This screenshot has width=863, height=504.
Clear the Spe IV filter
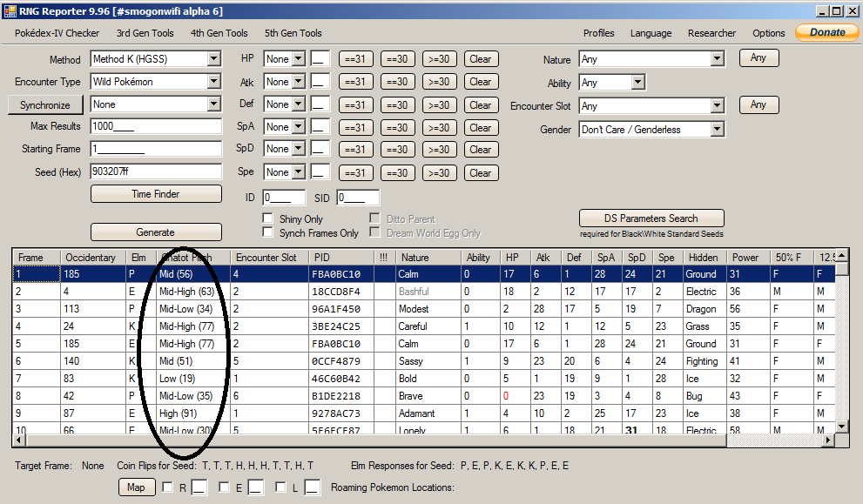[480, 172]
